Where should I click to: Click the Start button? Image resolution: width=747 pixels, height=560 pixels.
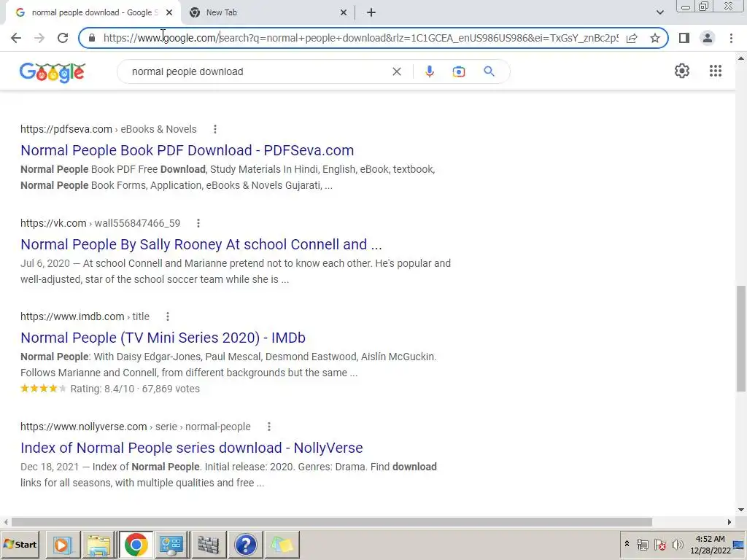click(20, 544)
